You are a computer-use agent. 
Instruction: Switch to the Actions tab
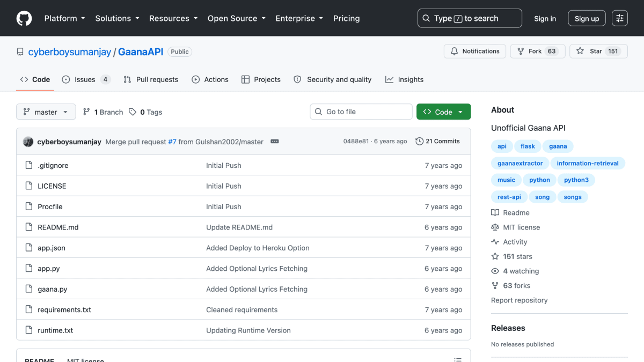(x=210, y=79)
